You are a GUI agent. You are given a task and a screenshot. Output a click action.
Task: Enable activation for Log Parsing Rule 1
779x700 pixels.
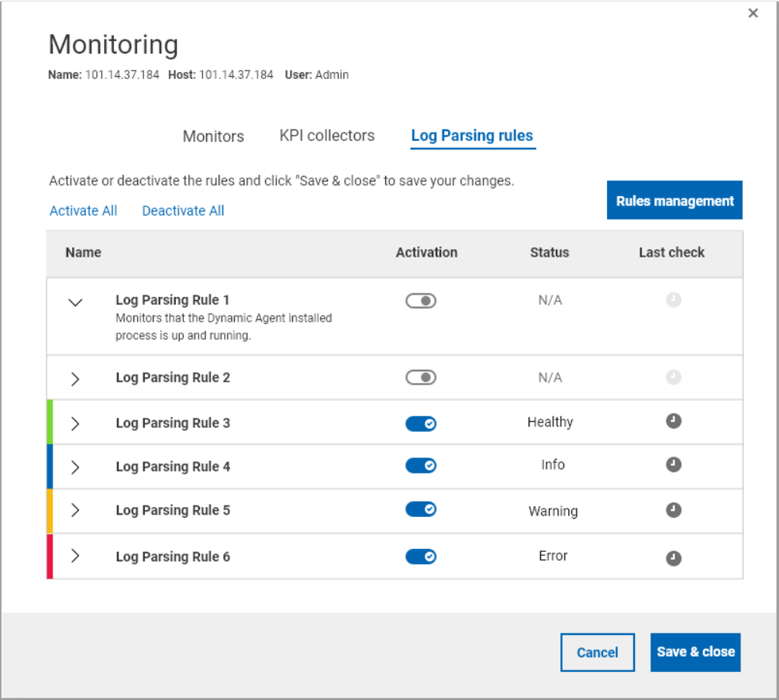[x=420, y=300]
